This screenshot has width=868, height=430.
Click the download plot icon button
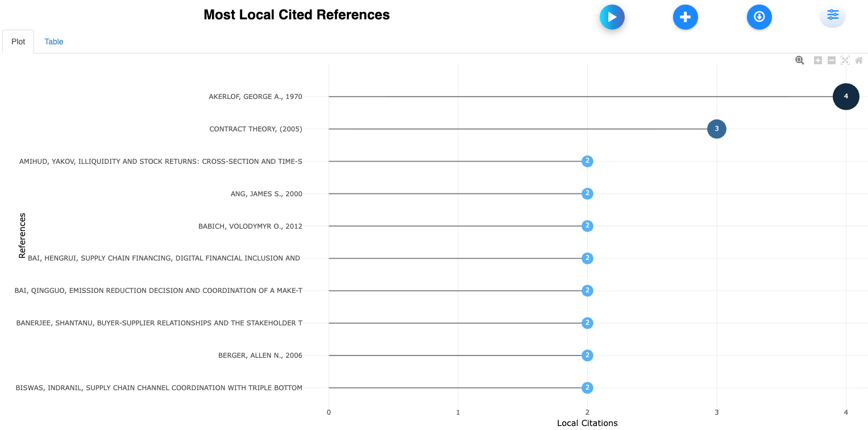(759, 17)
